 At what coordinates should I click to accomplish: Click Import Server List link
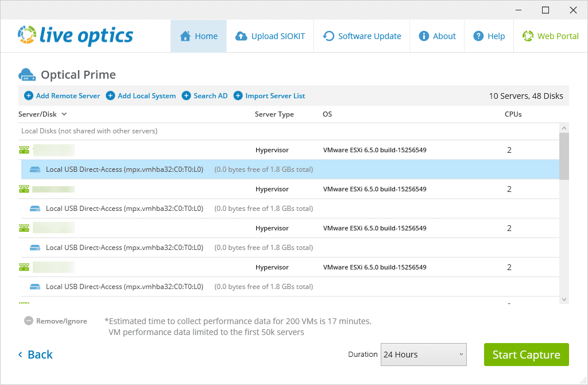click(x=275, y=96)
